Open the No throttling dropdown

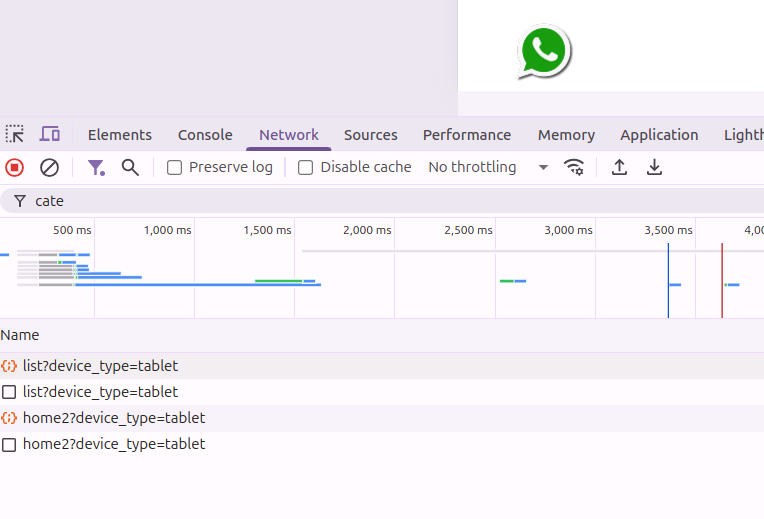pos(489,167)
